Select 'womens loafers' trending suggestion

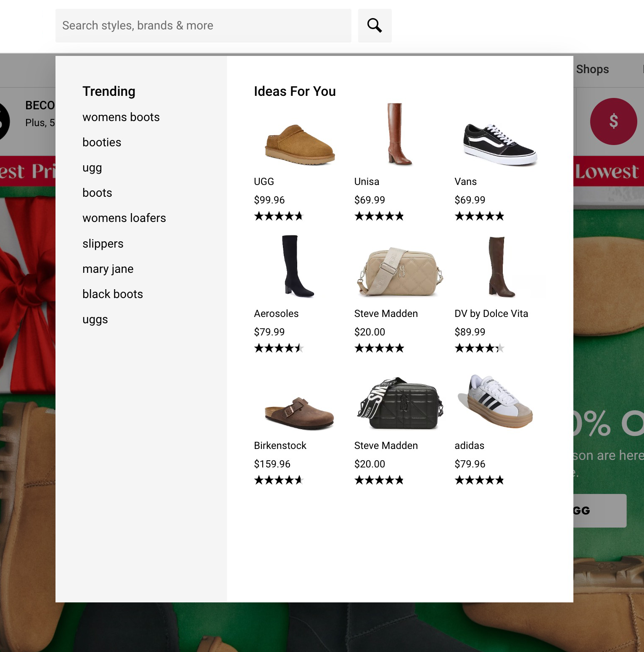pos(124,218)
